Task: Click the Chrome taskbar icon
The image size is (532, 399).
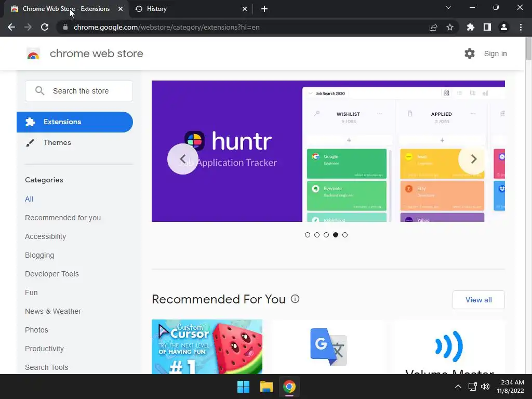Action: pos(289,387)
